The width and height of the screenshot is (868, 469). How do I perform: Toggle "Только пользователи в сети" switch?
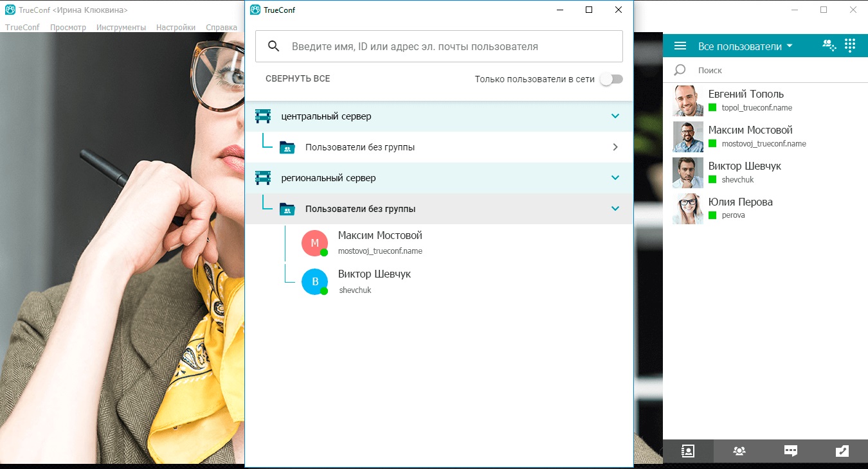(x=611, y=79)
